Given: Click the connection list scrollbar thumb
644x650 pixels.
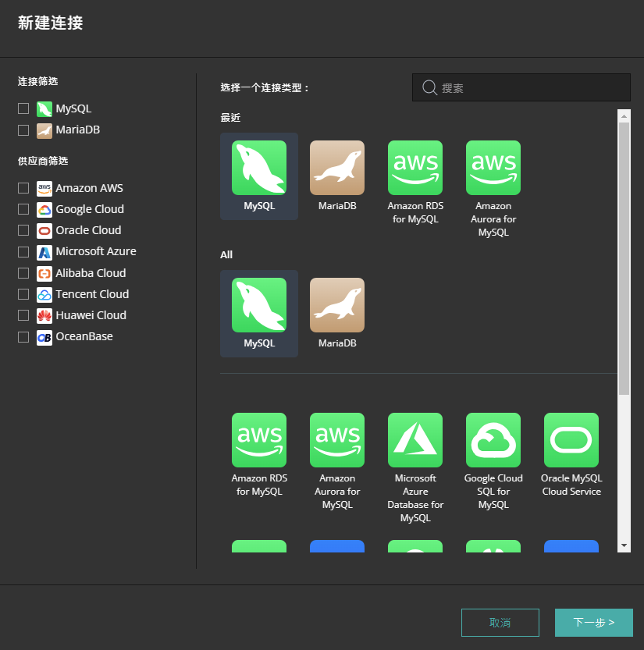Looking at the screenshot, I should click(x=624, y=258).
